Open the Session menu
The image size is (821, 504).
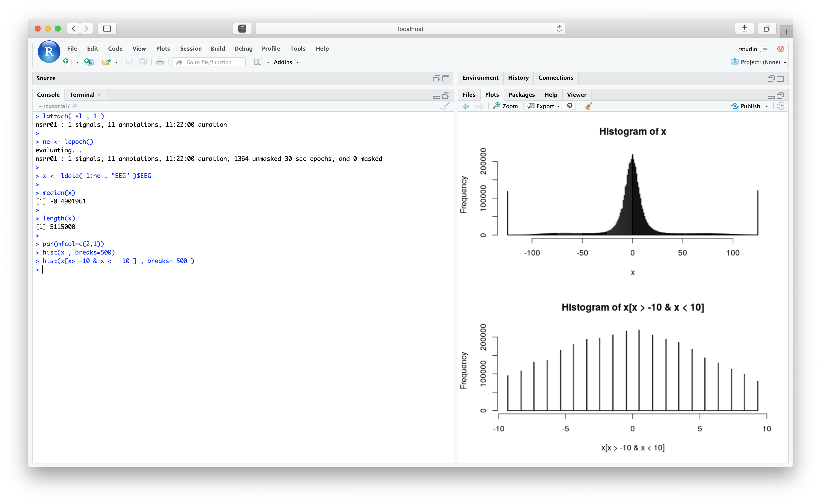point(191,49)
